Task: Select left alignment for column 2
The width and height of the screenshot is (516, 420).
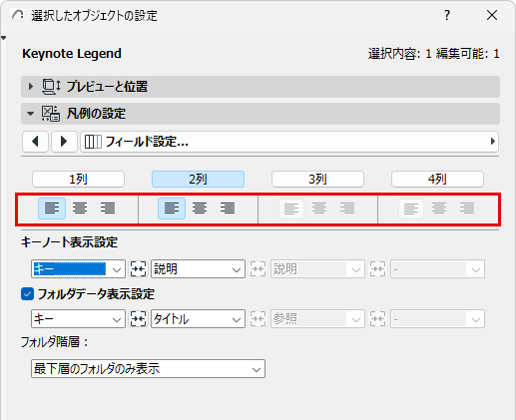Action: coord(172,209)
